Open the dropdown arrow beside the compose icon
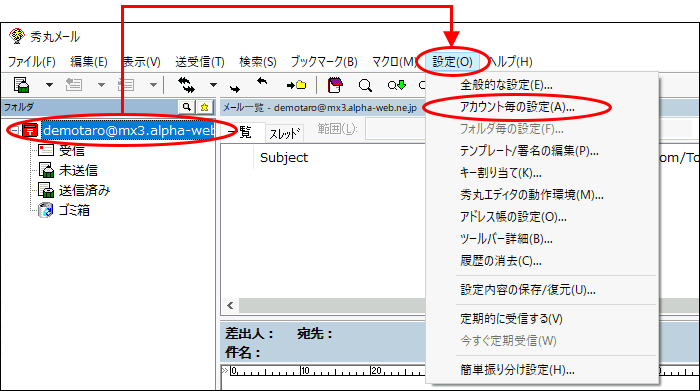The height and width of the screenshot is (391, 700). click(49, 84)
